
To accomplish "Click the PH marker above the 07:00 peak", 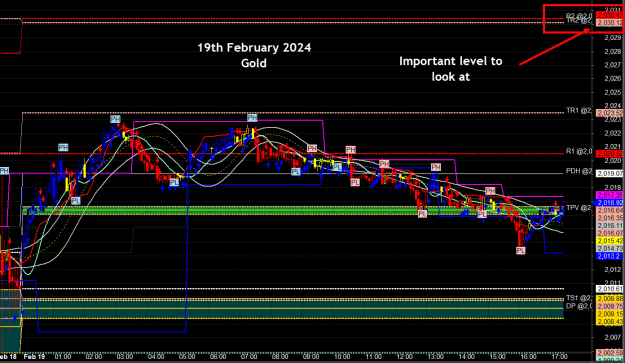I will 252,118.
